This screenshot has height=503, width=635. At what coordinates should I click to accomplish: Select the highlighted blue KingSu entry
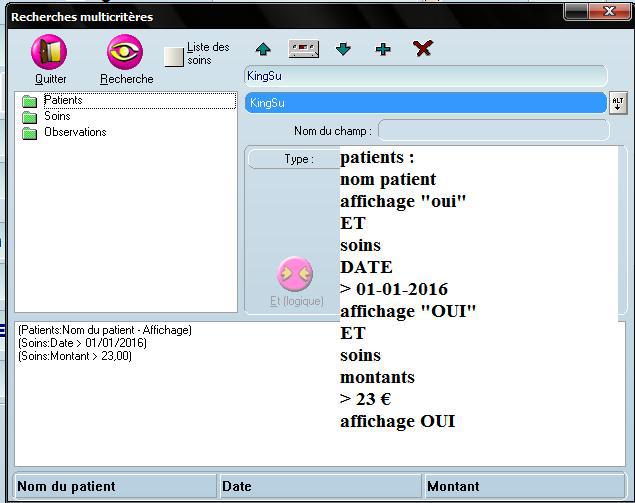click(x=425, y=103)
